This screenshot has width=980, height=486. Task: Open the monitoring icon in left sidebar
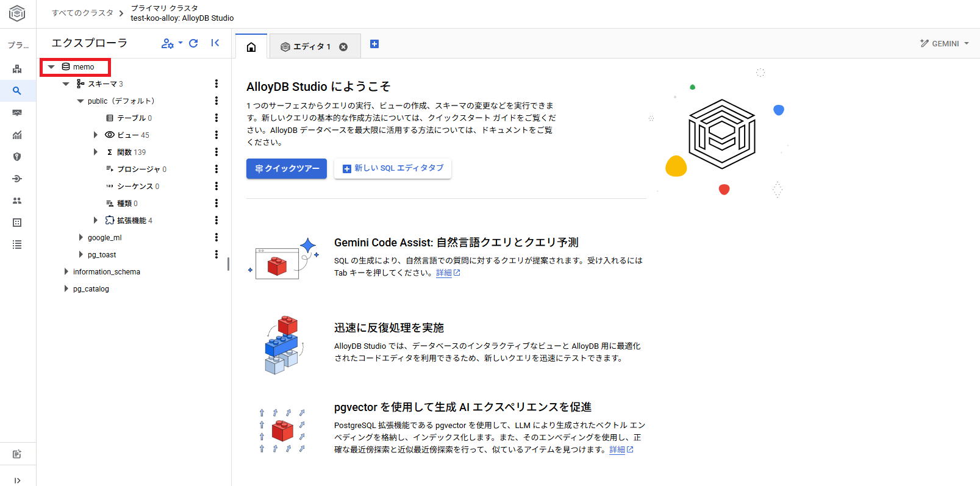17,113
